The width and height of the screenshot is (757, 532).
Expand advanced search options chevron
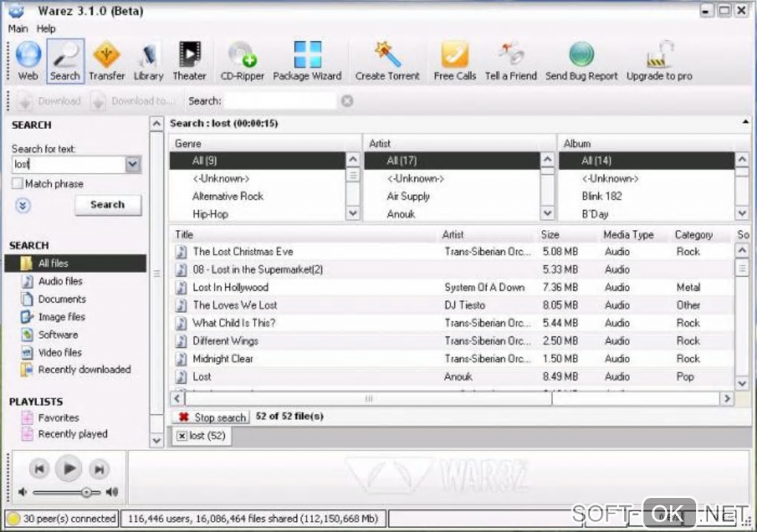point(23,206)
